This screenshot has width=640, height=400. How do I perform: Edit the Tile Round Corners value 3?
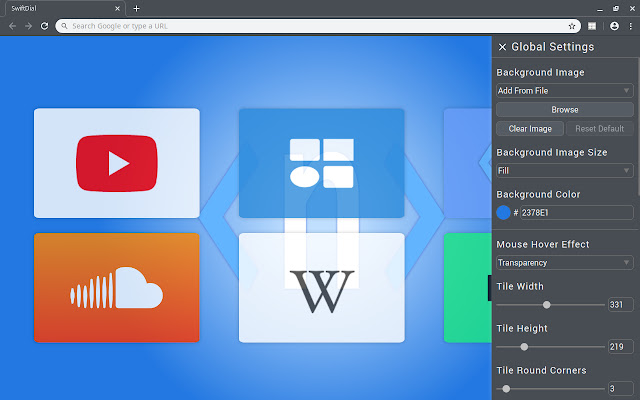coord(620,389)
